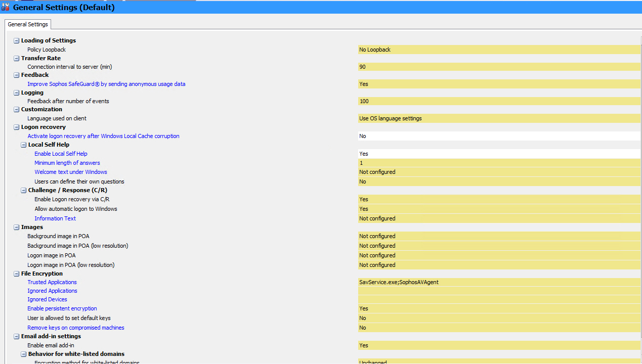The width and height of the screenshot is (642, 364).
Task: Collapse the File Encryption section
Action: click(17, 274)
